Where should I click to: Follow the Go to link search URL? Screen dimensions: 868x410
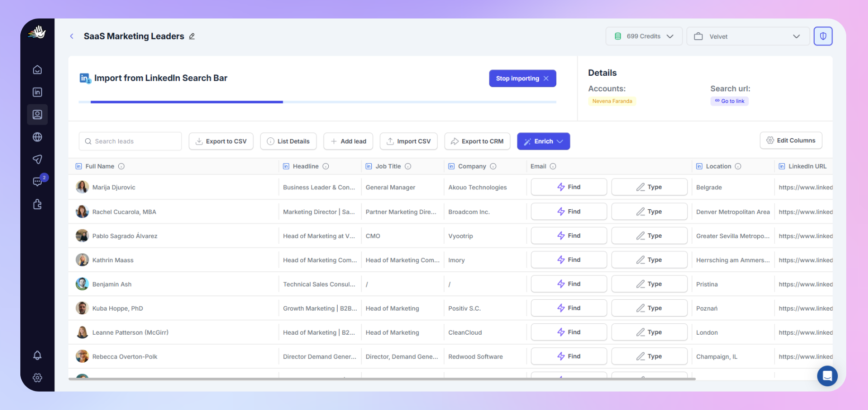coord(729,101)
